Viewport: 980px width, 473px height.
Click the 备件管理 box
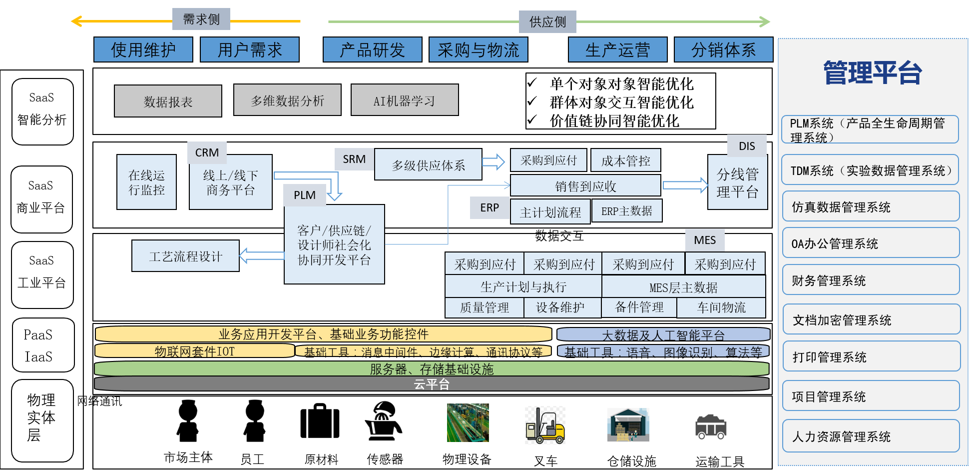click(x=639, y=307)
